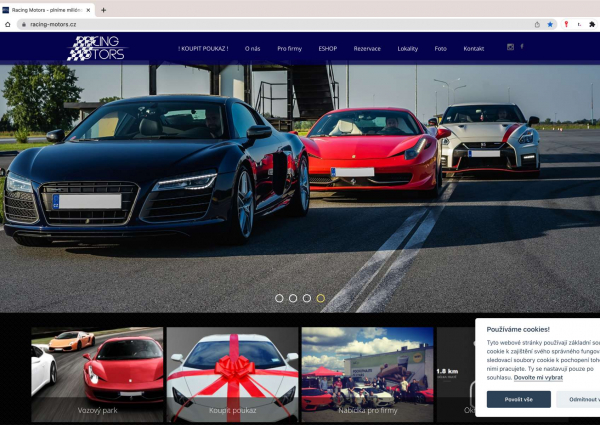Select the first carousel slide dot
This screenshot has height=425, width=600.
point(279,298)
